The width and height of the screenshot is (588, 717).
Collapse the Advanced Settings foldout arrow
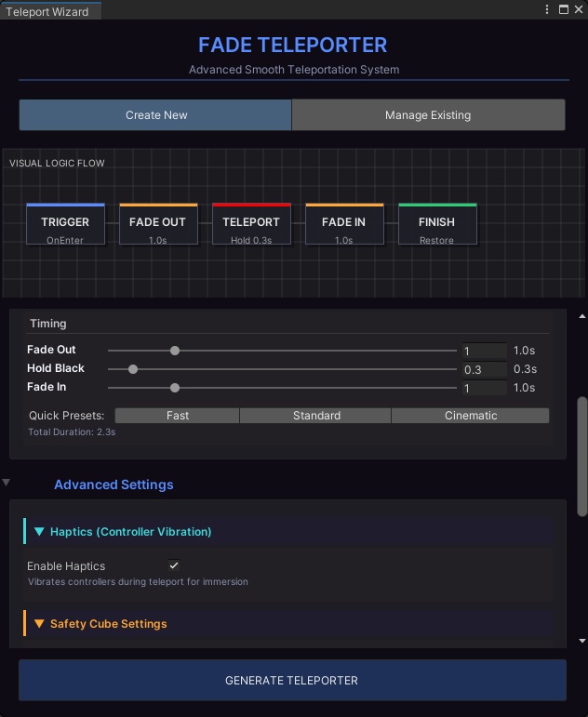click(6, 483)
